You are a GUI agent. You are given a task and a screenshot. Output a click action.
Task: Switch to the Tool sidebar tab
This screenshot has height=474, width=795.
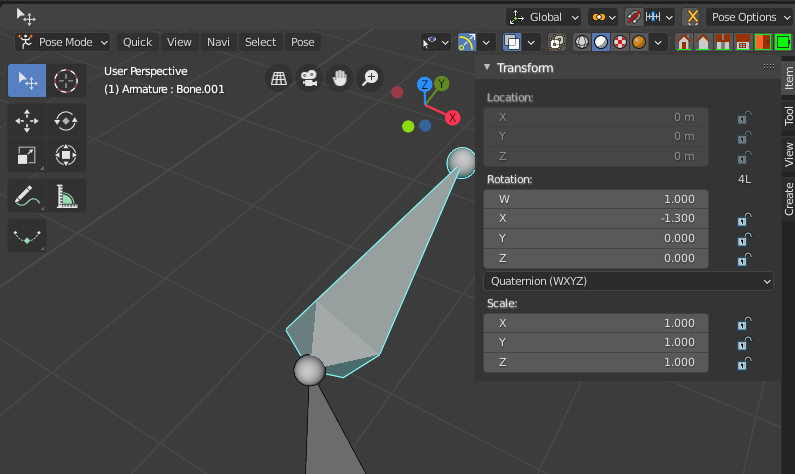pos(788,116)
